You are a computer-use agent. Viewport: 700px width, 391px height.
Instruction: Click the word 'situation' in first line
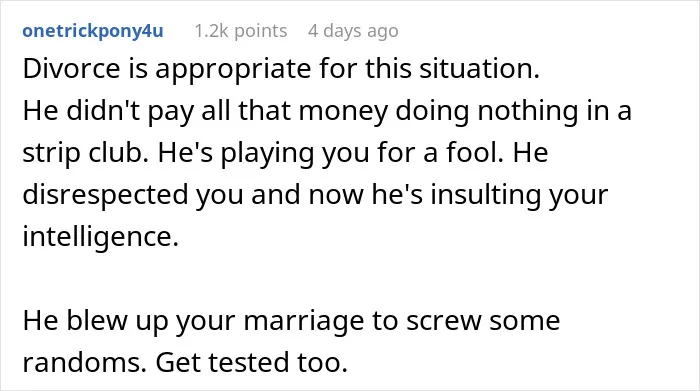(475, 70)
